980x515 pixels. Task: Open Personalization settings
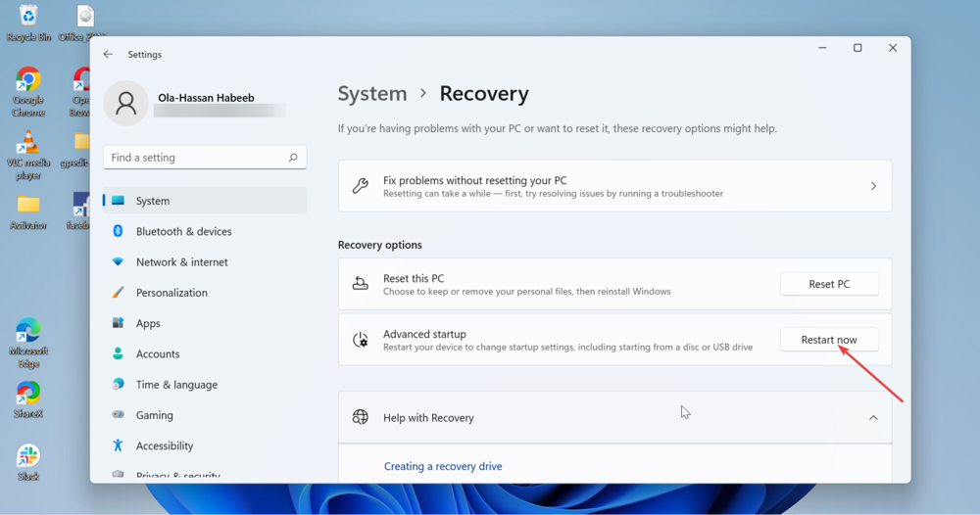(x=205, y=292)
